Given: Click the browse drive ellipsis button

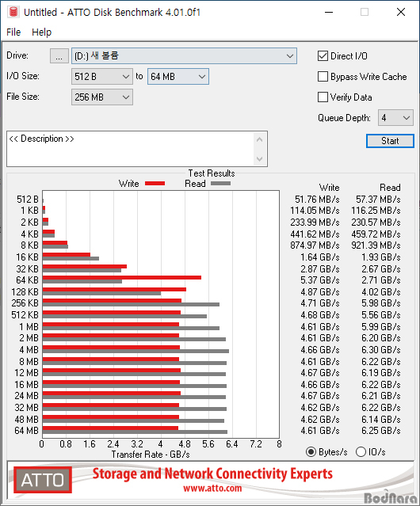Looking at the screenshot, I should [x=59, y=56].
